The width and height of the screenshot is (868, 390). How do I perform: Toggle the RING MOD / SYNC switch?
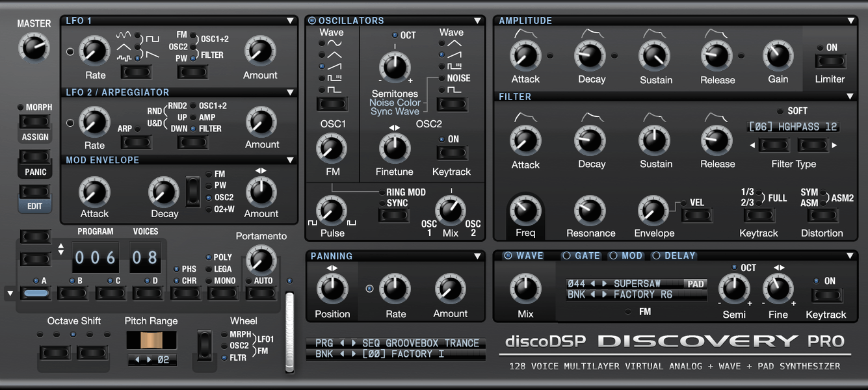[x=394, y=215]
